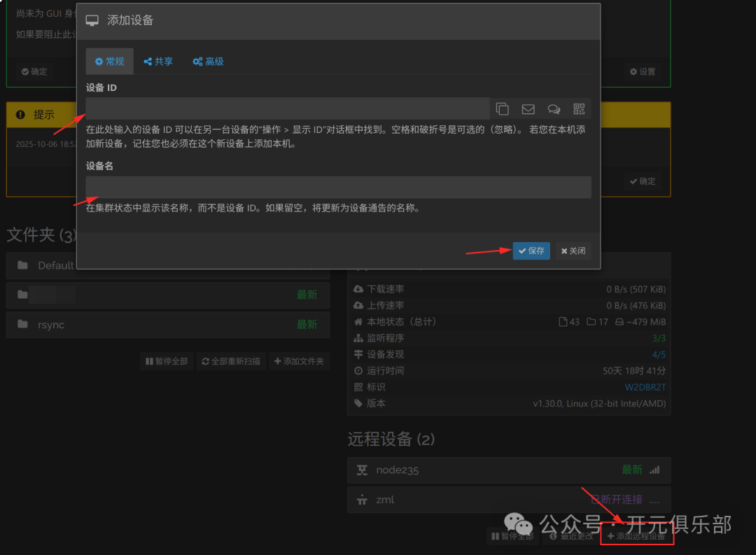Click the copy device ID icon
Viewport: 756px width, 555px height.
pos(502,108)
